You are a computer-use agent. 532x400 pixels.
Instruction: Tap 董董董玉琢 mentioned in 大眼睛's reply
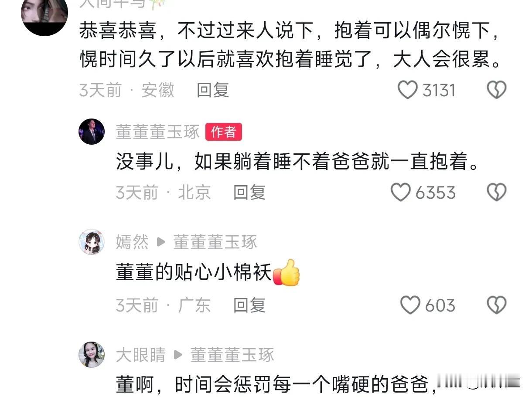(232, 355)
